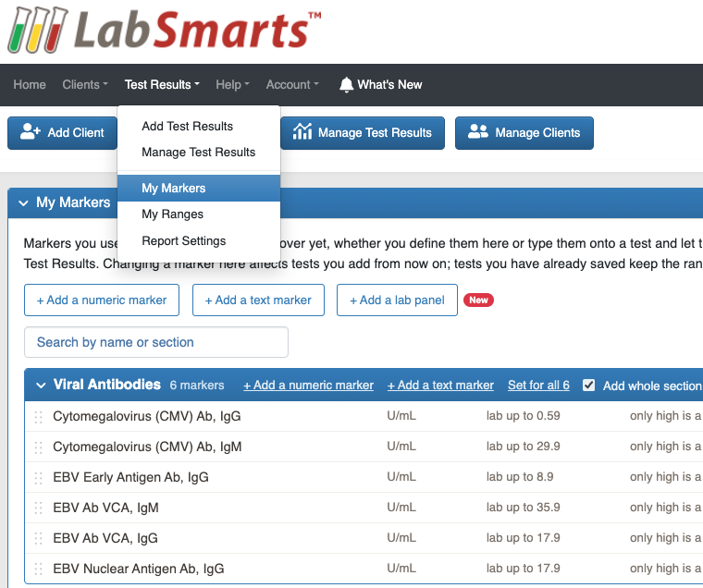
Task: Grab drag handle for EBV Early Antigen Ab, IgG
Action: (x=38, y=478)
